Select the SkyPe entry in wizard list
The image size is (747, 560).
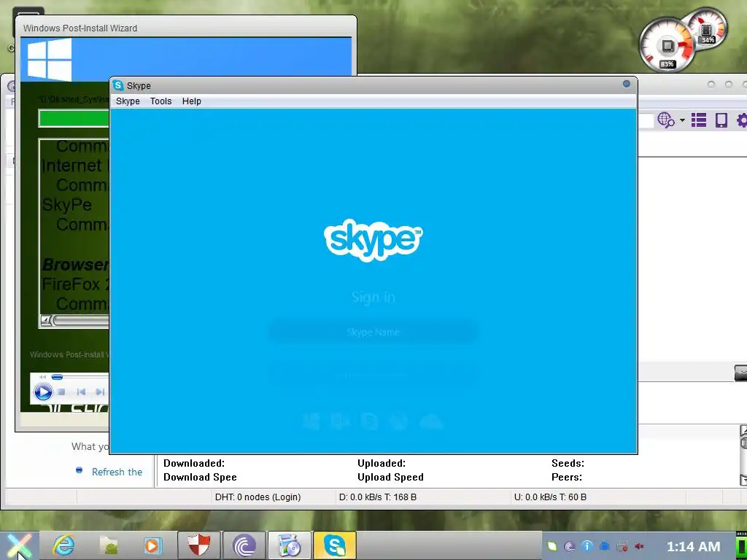point(66,205)
